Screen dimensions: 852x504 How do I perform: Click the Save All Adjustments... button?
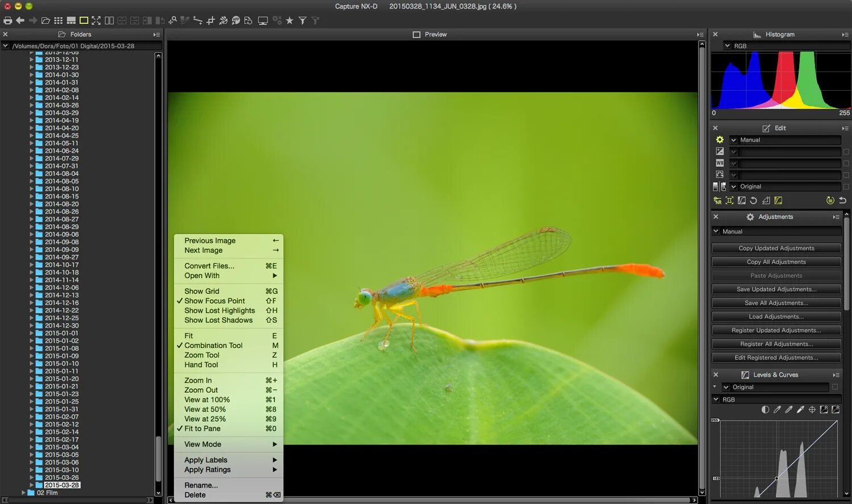[x=776, y=303]
